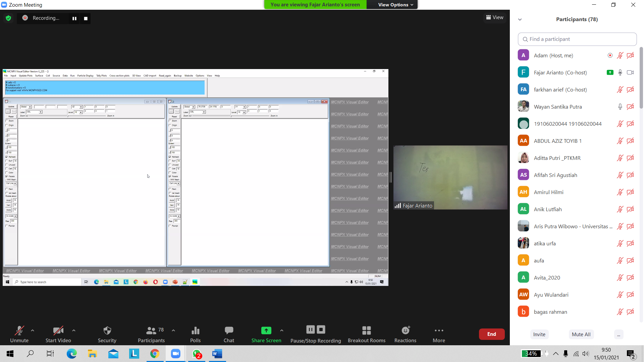Switch layout with the View button
Screen dimensions: 644x362
coord(495,17)
